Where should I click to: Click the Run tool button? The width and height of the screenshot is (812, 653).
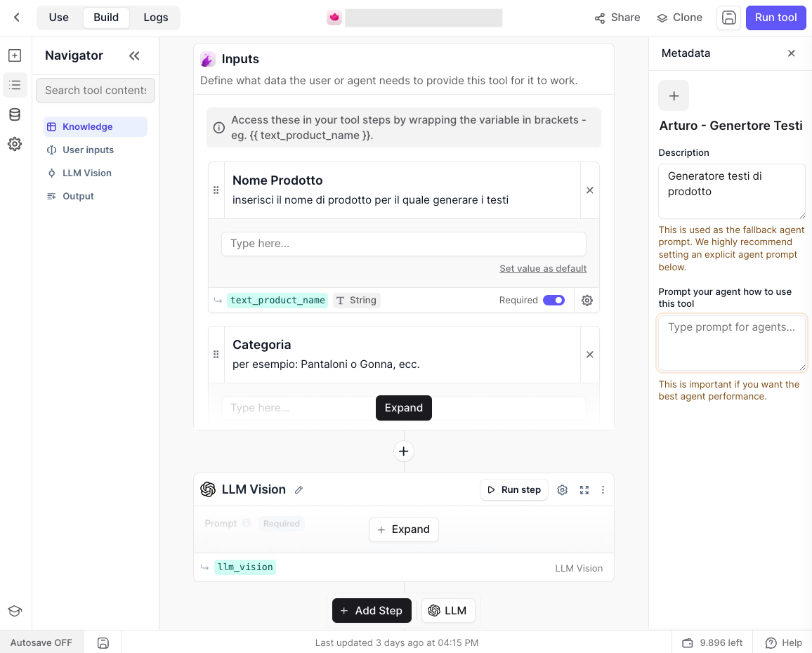pyautogui.click(x=775, y=18)
